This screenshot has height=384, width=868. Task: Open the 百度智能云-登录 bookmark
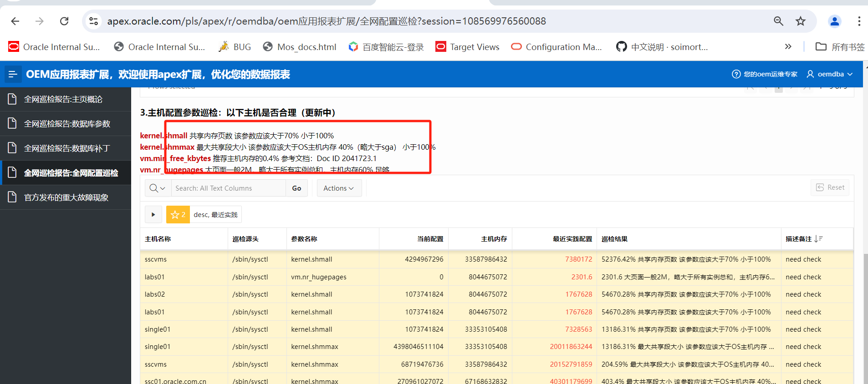386,47
